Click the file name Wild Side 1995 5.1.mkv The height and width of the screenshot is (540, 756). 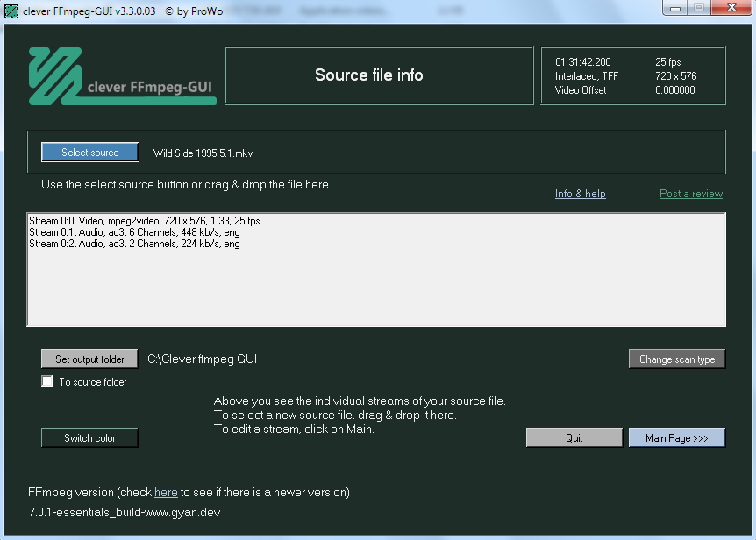pyautogui.click(x=203, y=153)
